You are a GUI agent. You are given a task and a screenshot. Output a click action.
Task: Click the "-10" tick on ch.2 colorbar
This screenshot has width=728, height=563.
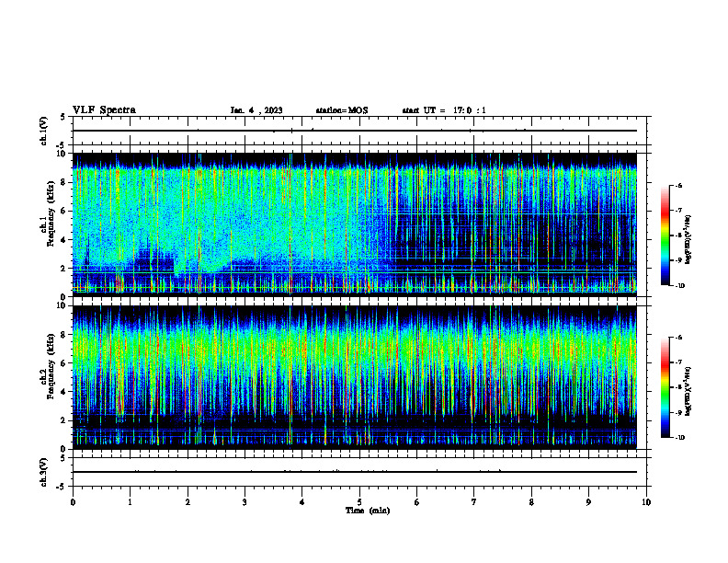point(679,438)
